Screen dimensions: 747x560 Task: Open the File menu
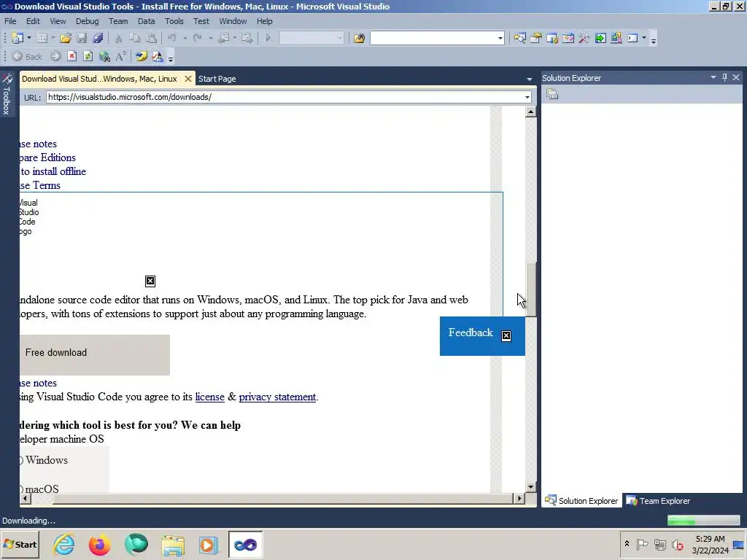pos(10,21)
